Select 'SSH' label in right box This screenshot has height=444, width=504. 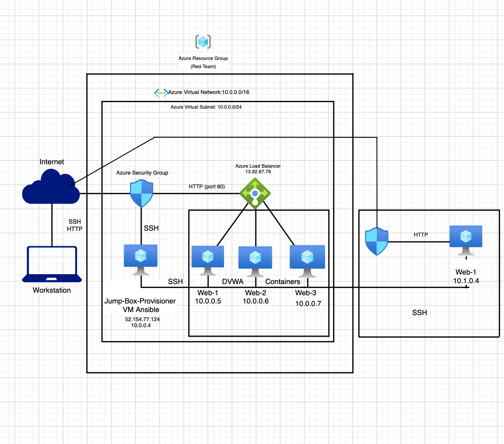pyautogui.click(x=420, y=313)
